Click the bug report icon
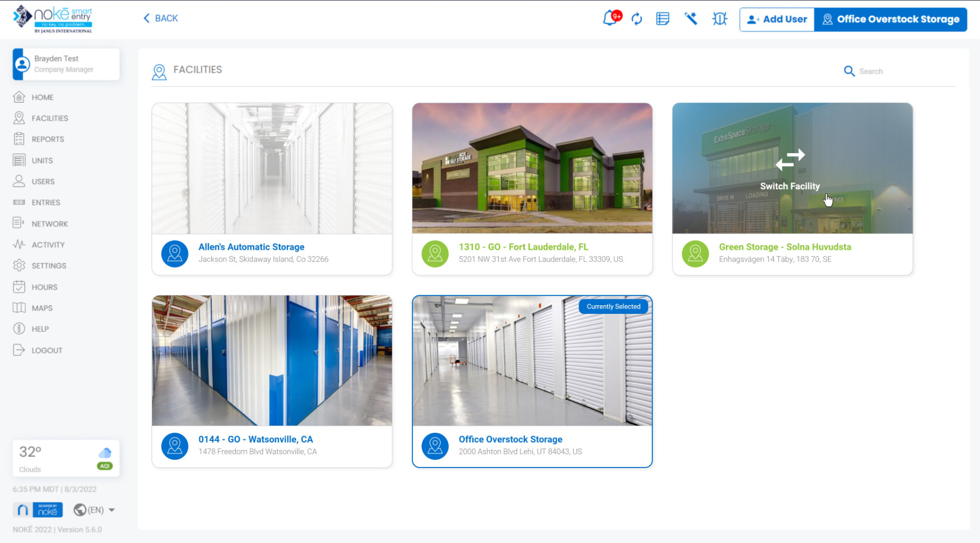 (720, 19)
